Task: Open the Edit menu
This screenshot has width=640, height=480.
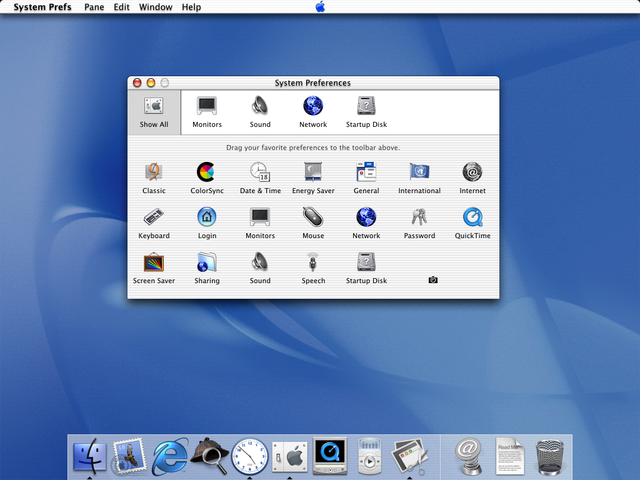Action: point(121,7)
